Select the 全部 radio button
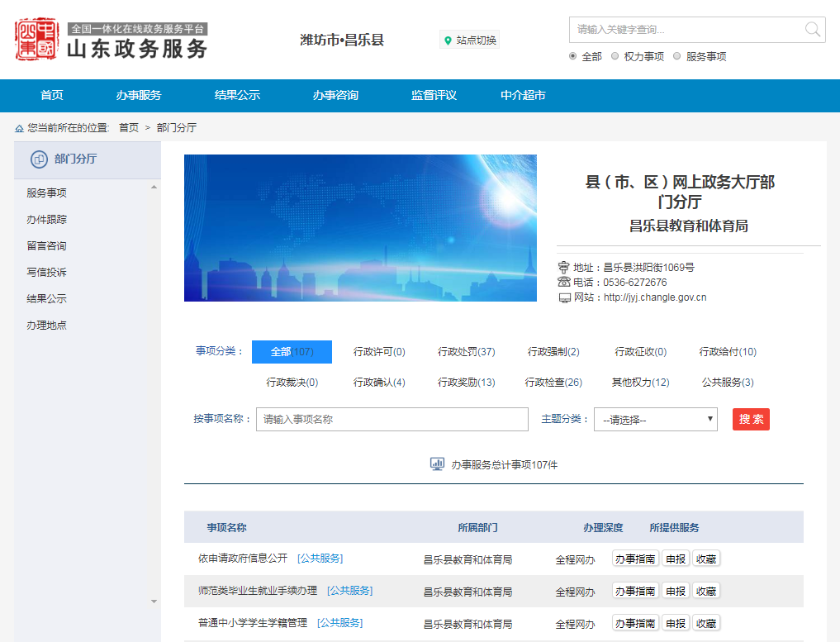 pos(573,56)
